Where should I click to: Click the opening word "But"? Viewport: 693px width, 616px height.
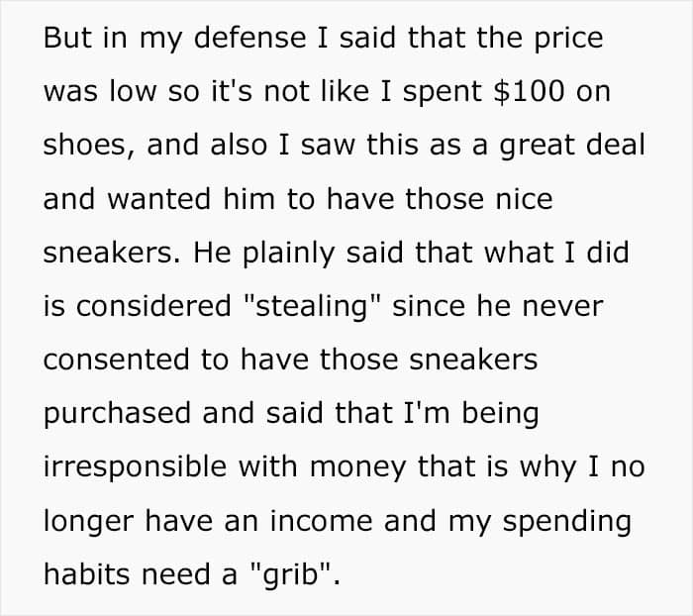(67, 38)
